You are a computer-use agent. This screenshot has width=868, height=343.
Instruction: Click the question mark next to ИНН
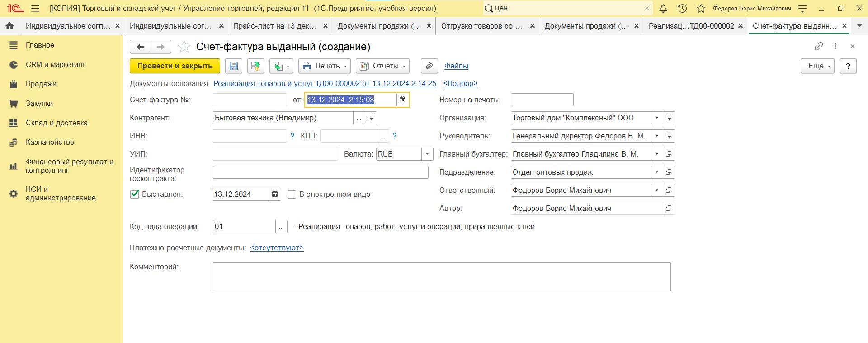point(292,136)
